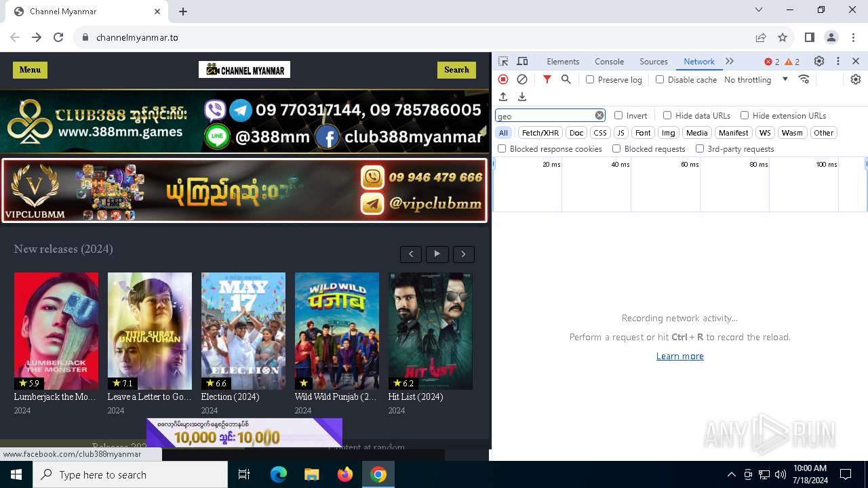This screenshot has width=868, height=488.
Task: Check Hide extension URLs
Action: (745, 115)
